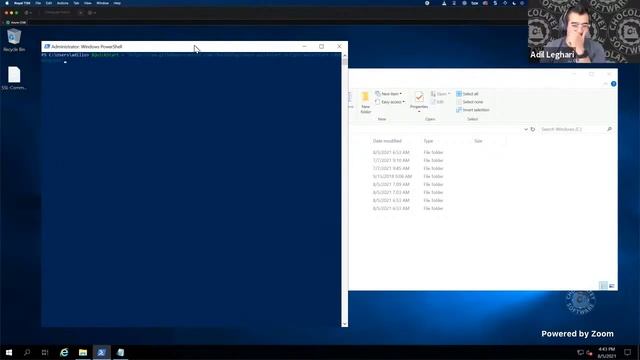Expand the Properties dropdown arrow
Viewport: 640px width, 360px height.
(419, 111)
